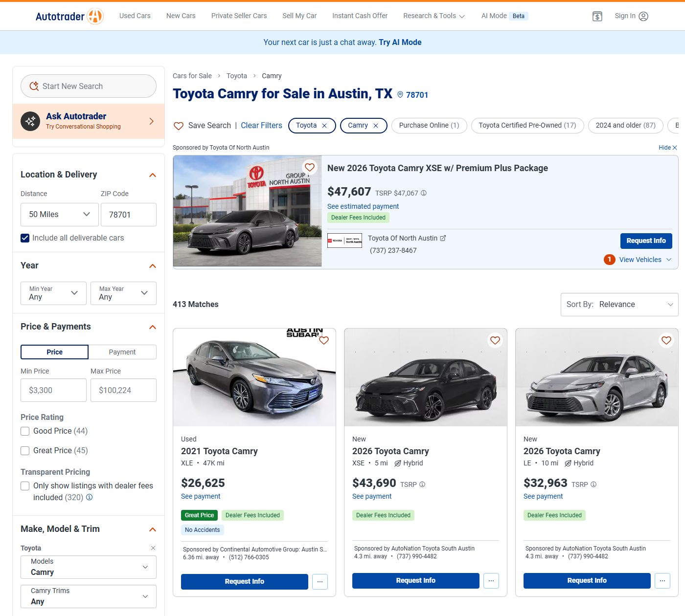Screen dimensions: 685x616
Task: Open Sell My Car nav item
Action: pyautogui.click(x=299, y=16)
